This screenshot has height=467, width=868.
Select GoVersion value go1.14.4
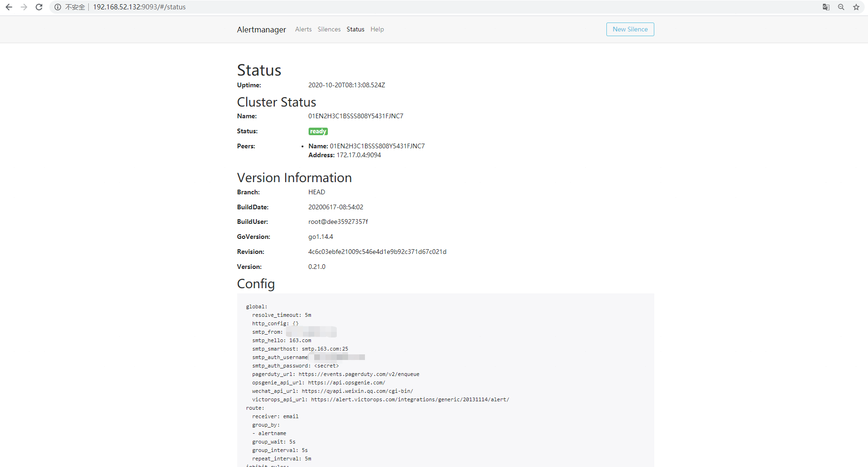pos(321,237)
